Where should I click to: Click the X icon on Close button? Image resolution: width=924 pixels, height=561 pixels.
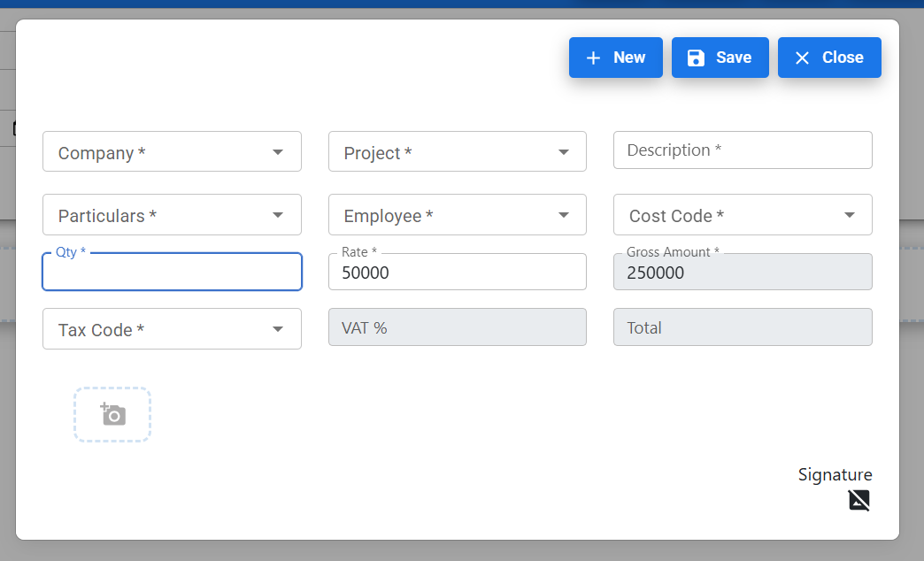802,58
